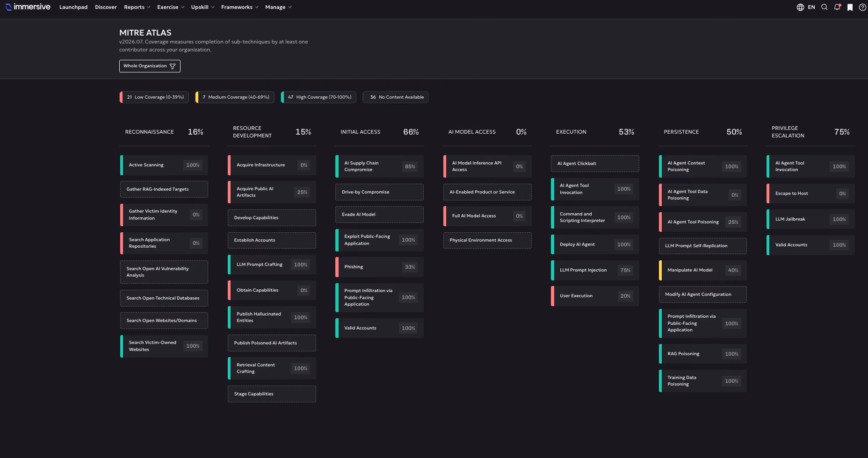Click the PERSISTENCE column header

[x=681, y=132]
